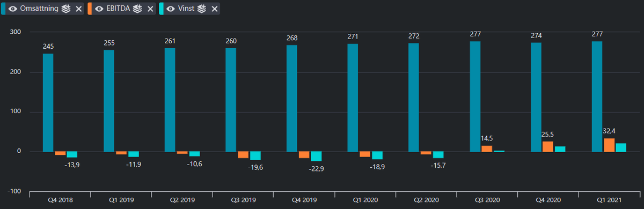Viewport: 644px width, 209px height.
Task: Click the orange EBITDA bar labeled 14,5
Action: point(487,149)
